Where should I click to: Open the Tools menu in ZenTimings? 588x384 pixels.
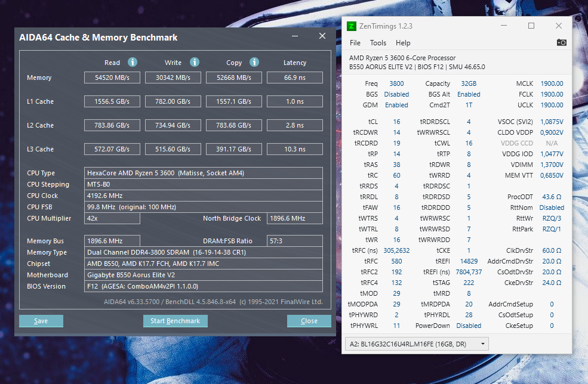tap(378, 43)
